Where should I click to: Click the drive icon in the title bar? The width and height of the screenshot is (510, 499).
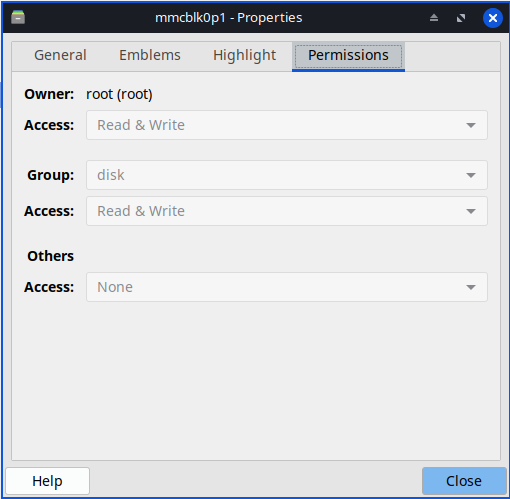pos(18,17)
